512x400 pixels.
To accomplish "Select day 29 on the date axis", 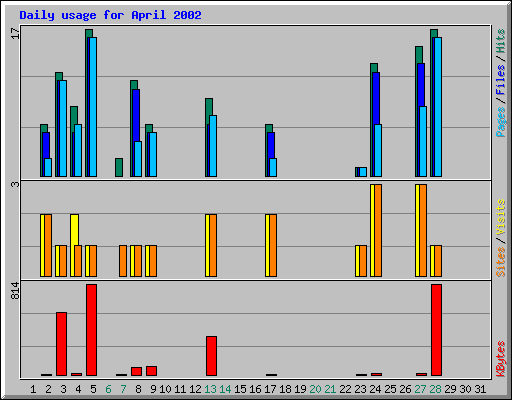I will coord(450,389).
